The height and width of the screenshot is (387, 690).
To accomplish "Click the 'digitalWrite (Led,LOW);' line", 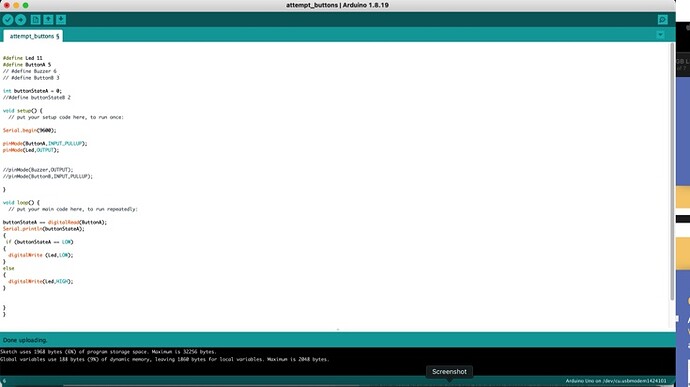I will pyautogui.click(x=40, y=255).
